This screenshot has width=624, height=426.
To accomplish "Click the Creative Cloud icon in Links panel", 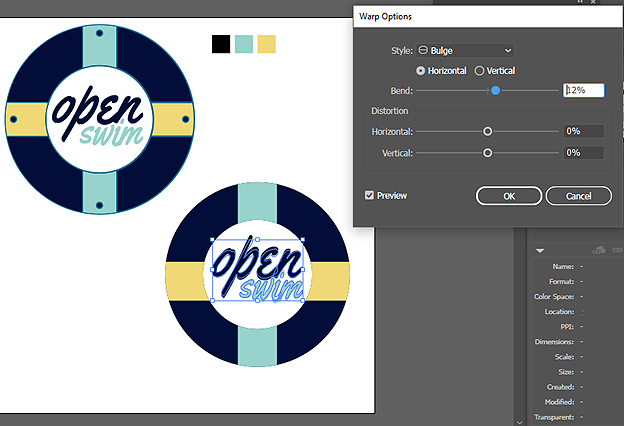I will pos(599,250).
